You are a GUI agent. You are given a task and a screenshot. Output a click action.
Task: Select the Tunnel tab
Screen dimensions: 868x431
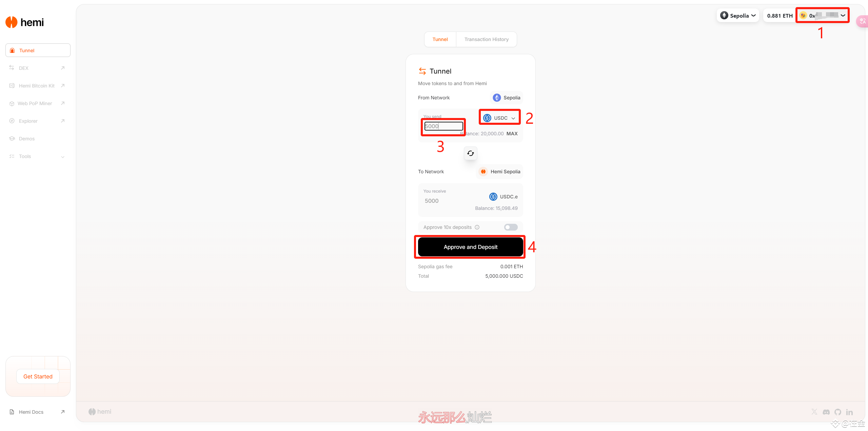click(440, 39)
